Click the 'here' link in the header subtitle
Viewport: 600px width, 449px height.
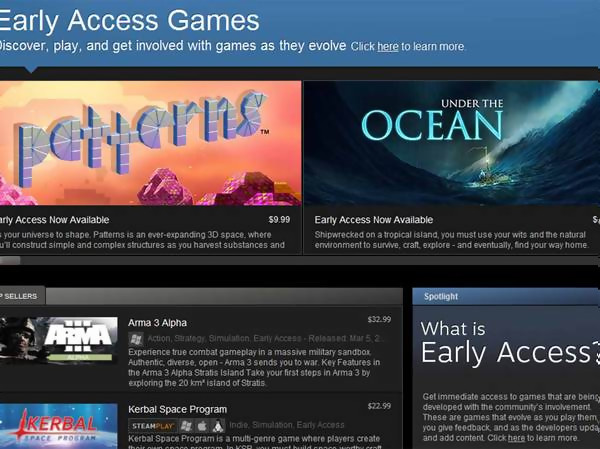tap(388, 47)
